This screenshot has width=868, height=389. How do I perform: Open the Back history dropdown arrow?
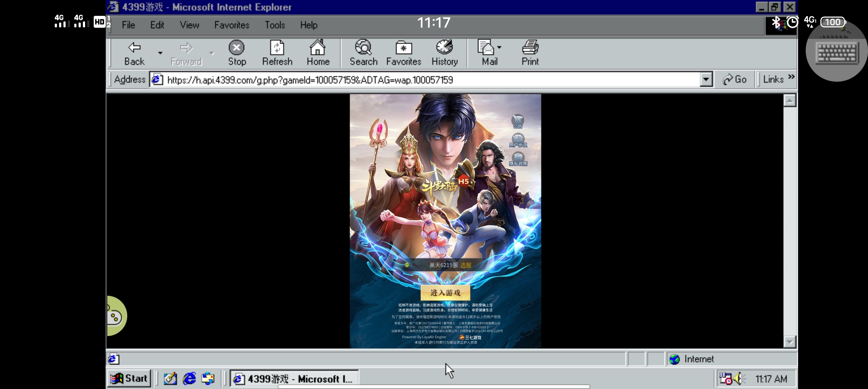160,53
